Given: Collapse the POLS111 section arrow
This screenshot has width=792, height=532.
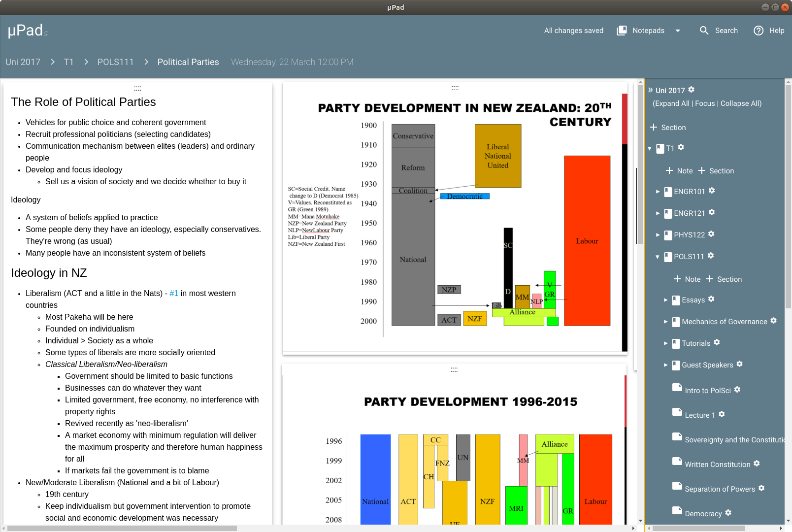Looking at the screenshot, I should coord(657,257).
